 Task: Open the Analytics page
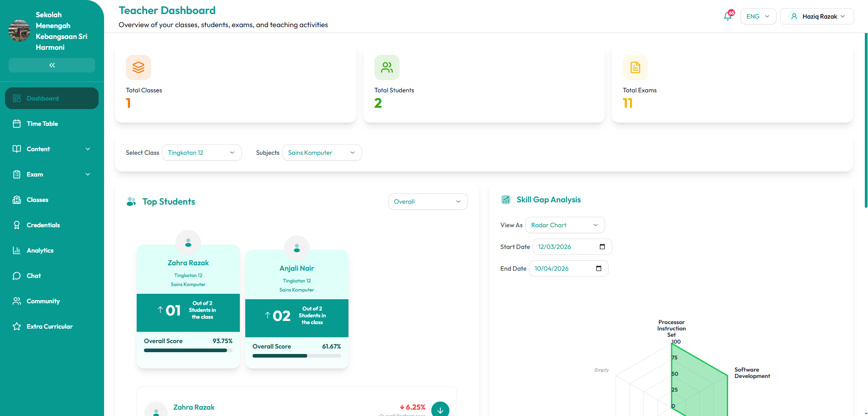click(40, 250)
